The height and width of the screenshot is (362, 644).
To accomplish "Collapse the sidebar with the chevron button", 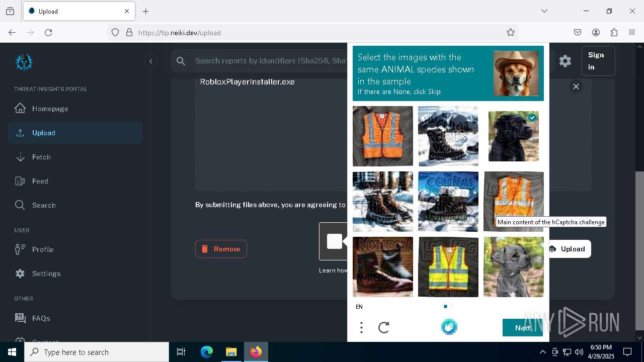I will tap(150, 61).
